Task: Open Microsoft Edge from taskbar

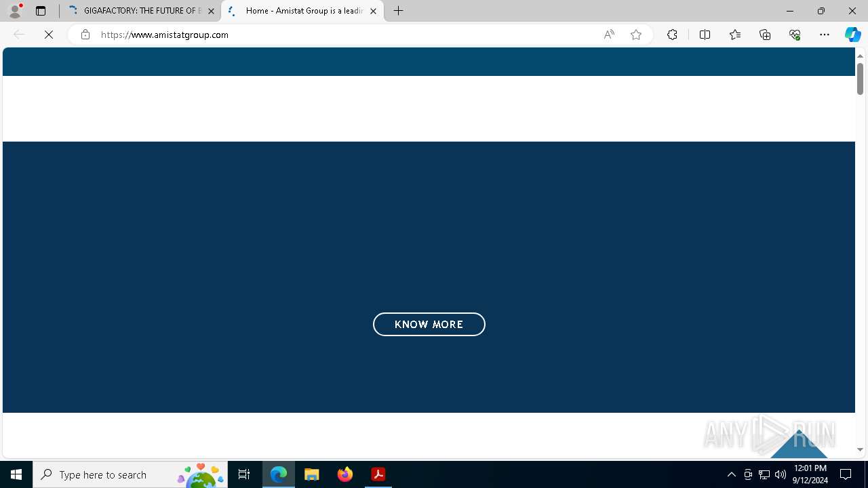Action: pos(279,474)
